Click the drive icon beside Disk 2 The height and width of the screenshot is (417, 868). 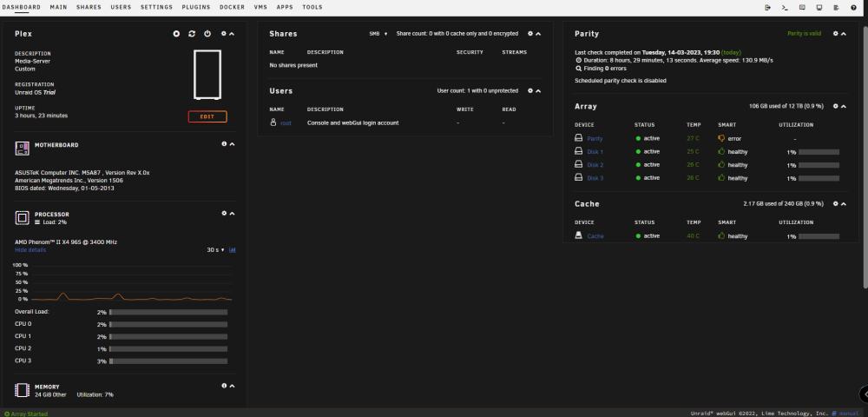pyautogui.click(x=578, y=164)
